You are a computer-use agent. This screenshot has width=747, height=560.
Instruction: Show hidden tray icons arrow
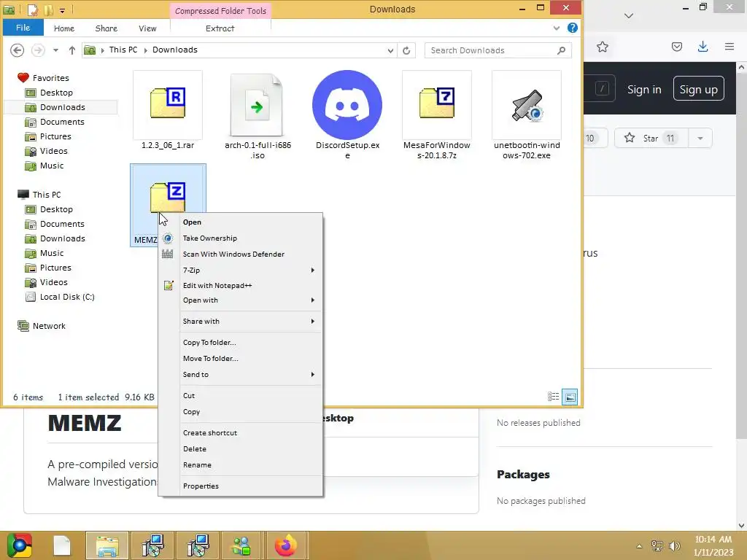click(x=639, y=545)
